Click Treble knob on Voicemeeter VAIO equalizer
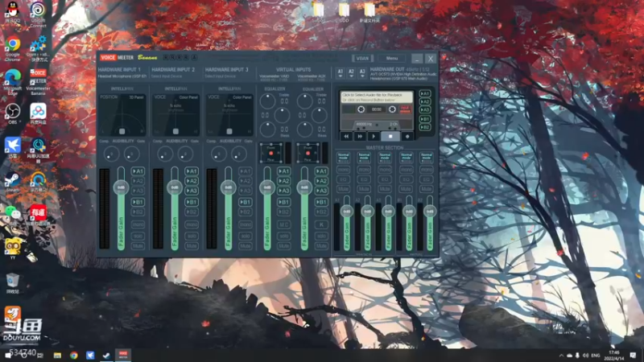This screenshot has height=362, width=644. click(268, 101)
